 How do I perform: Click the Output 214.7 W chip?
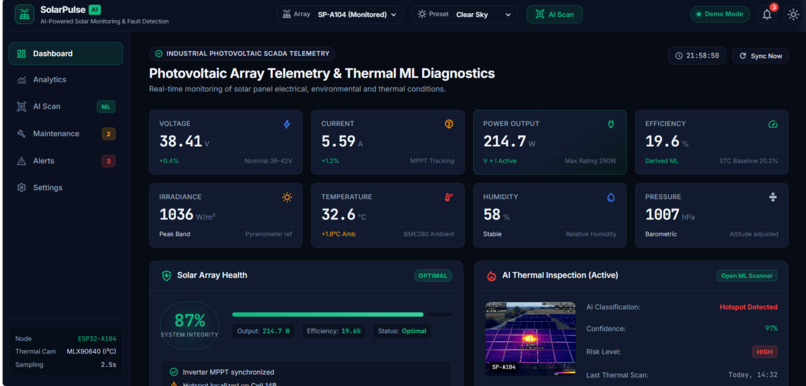264,331
